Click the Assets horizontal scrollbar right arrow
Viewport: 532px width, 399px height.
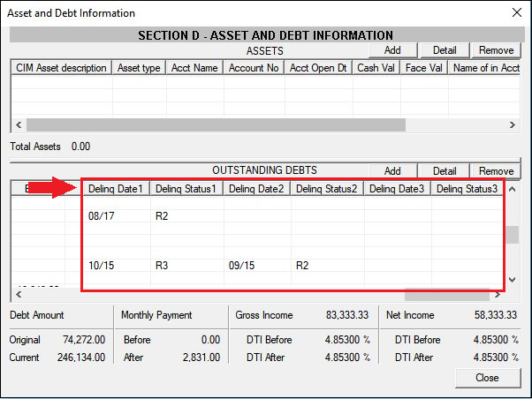tap(512, 124)
